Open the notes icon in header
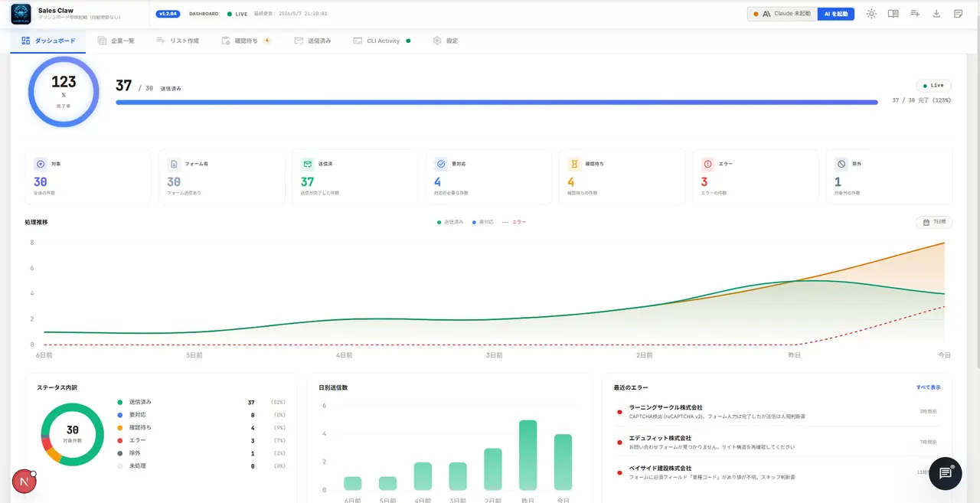 click(959, 14)
